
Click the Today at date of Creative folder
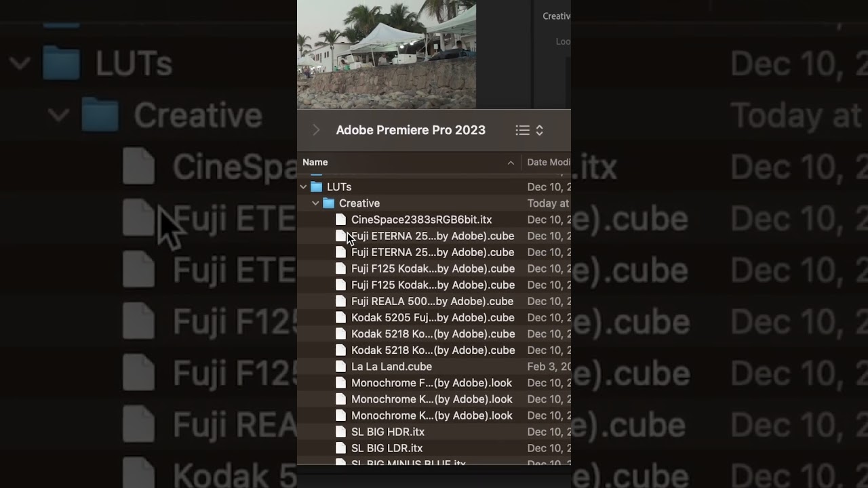click(549, 203)
